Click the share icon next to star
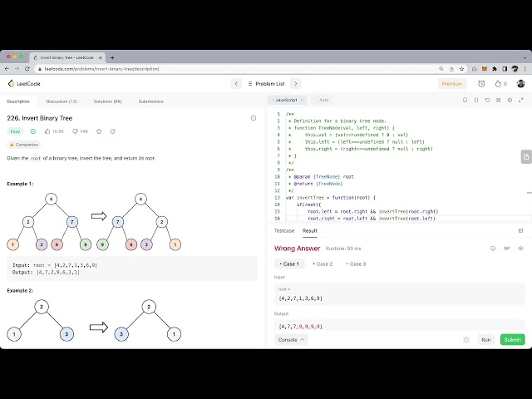The image size is (532, 399). (113, 131)
